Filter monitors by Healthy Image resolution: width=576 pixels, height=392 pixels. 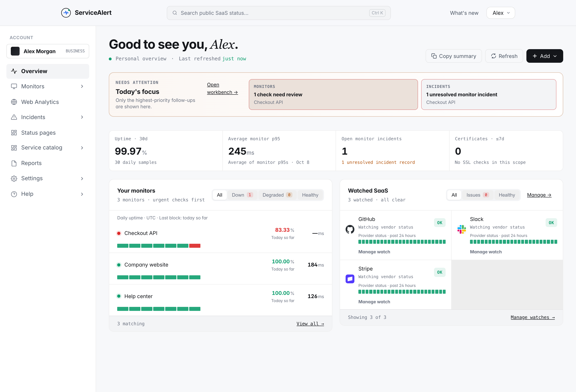pyautogui.click(x=310, y=195)
